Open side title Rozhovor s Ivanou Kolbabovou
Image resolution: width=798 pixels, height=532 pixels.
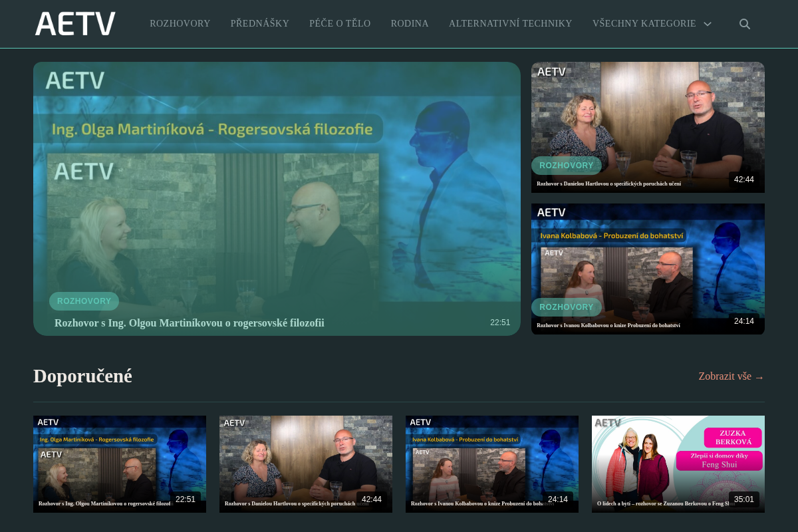608,325
